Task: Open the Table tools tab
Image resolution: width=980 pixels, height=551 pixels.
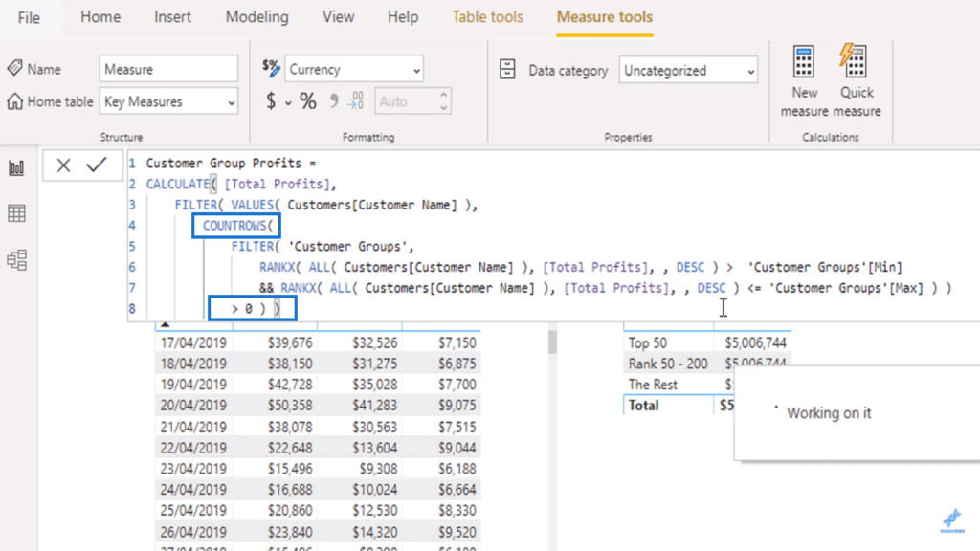Action: pos(487,17)
